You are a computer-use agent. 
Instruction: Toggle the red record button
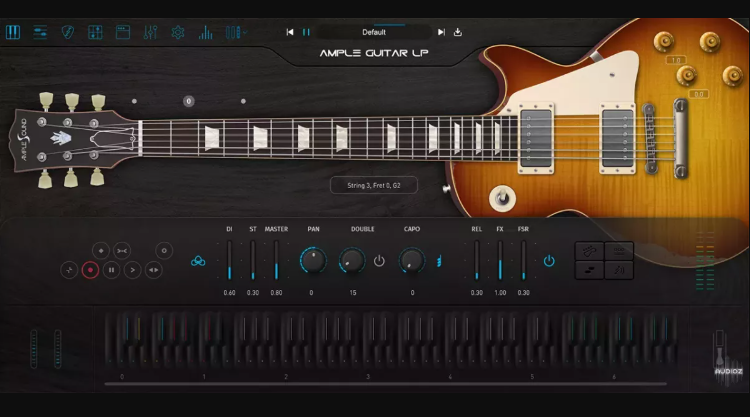(x=90, y=270)
